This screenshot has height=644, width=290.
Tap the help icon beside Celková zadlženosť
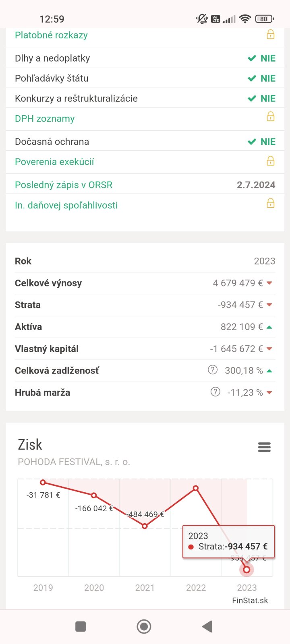tap(213, 370)
